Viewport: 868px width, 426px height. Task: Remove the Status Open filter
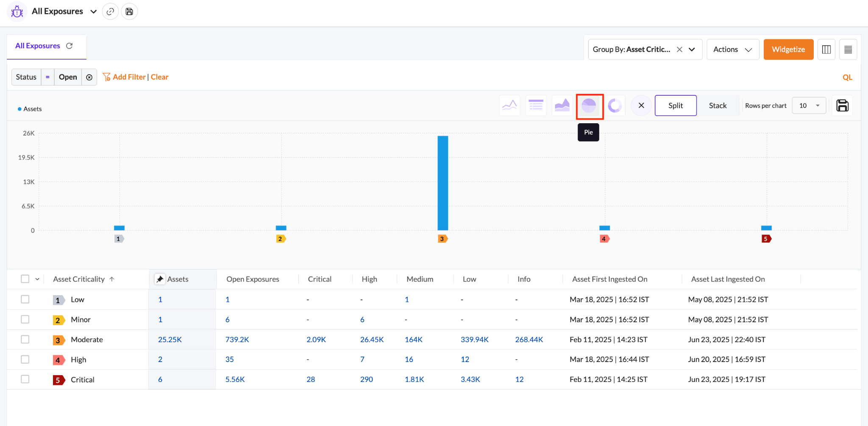(89, 77)
